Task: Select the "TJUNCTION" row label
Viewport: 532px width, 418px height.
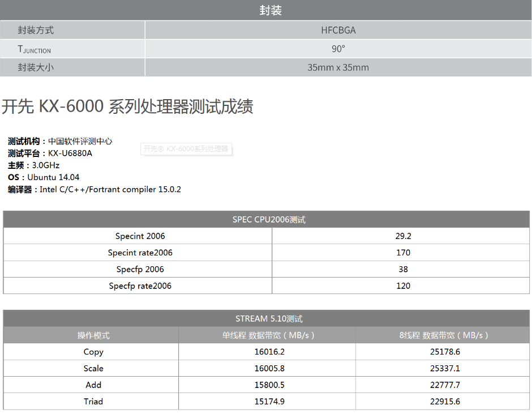Action: pyautogui.click(x=35, y=49)
